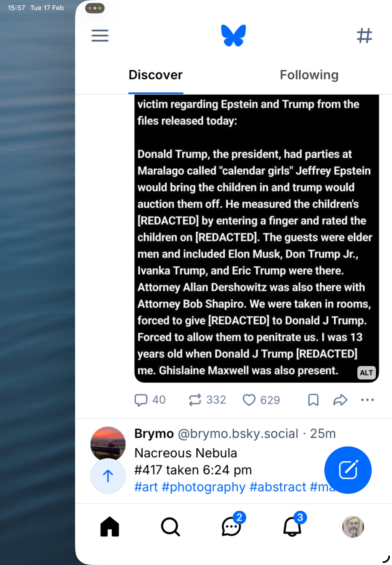Viewport: 392px width, 565px height.
Task: Reply to the post with 40 comments
Action: [x=141, y=400]
